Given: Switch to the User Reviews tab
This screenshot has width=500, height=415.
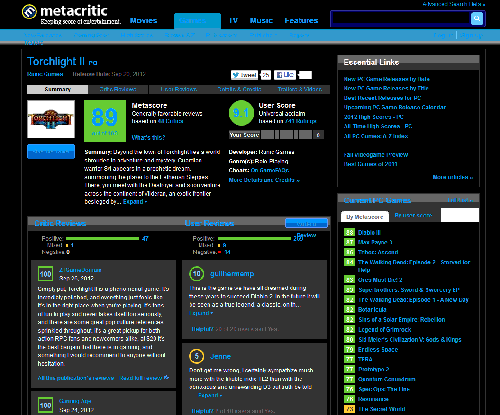Looking at the screenshot, I should [x=179, y=89].
